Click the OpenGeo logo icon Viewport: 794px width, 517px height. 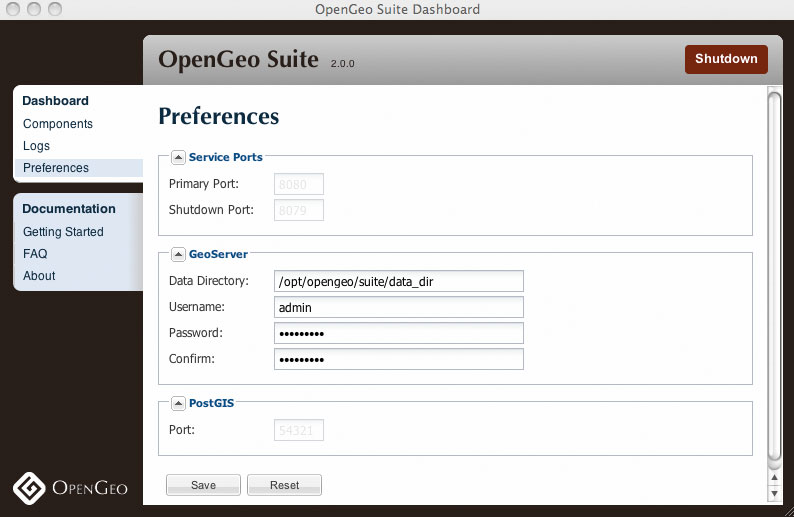[x=30, y=487]
